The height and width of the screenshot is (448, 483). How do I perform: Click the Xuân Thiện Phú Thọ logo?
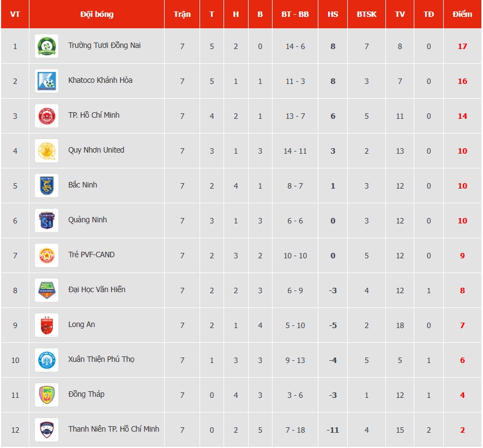(x=46, y=360)
